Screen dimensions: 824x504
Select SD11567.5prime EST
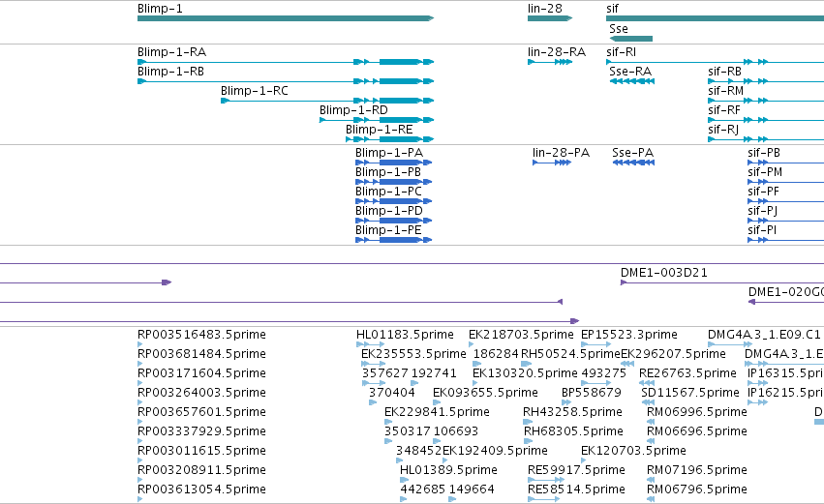tap(648, 402)
